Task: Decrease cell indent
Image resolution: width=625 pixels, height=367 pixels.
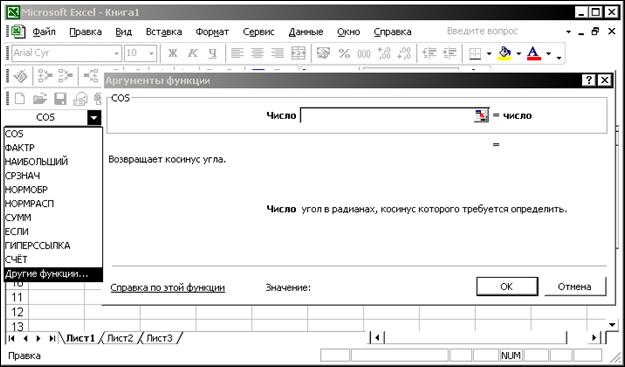Action: (x=429, y=53)
